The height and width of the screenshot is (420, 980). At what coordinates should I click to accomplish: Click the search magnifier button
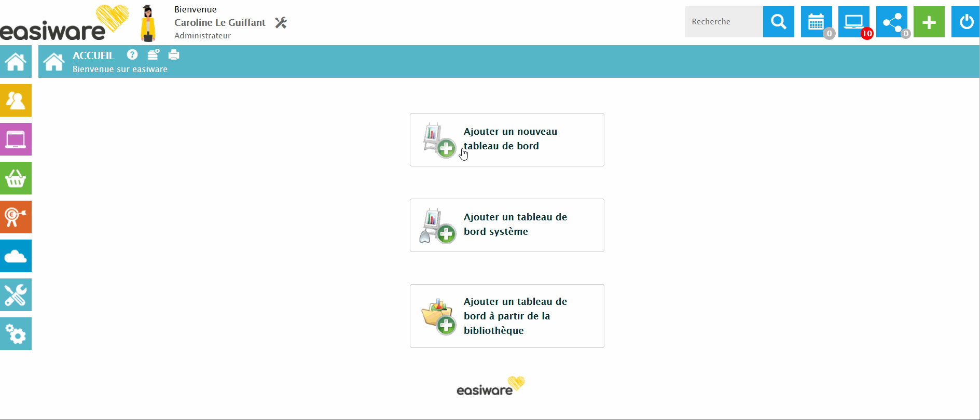778,22
